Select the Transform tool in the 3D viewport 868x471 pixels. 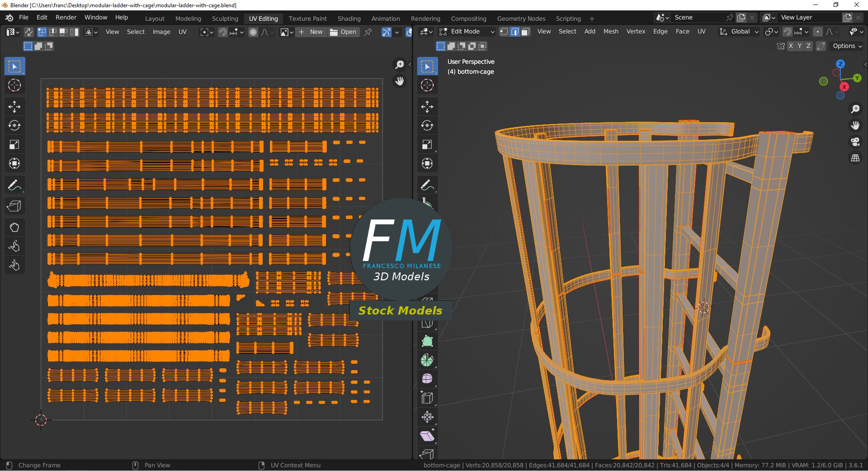click(427, 164)
